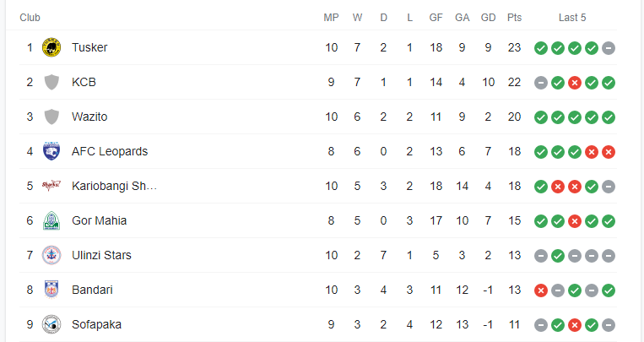Image resolution: width=644 pixels, height=342 pixels.
Task: Click the Kariobangi Sharks logo icon
Action: coord(51,186)
